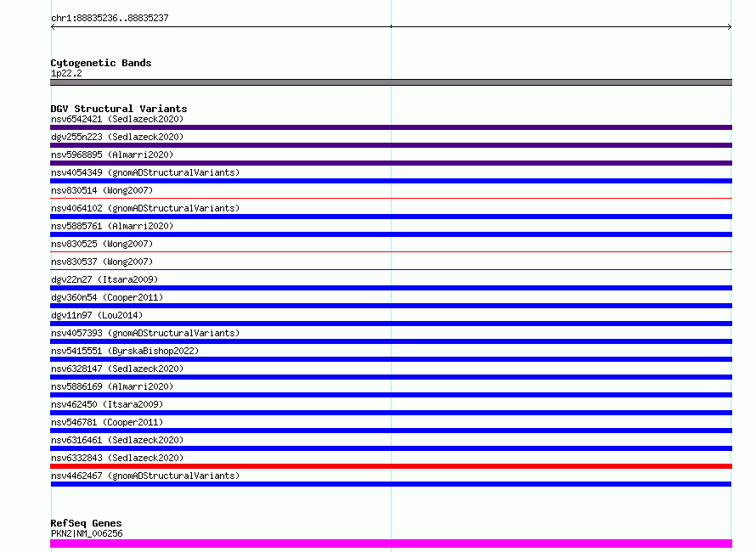Click the thin blue line under nsv830537
Viewport: 756px width, 552px height.
(x=391, y=269)
